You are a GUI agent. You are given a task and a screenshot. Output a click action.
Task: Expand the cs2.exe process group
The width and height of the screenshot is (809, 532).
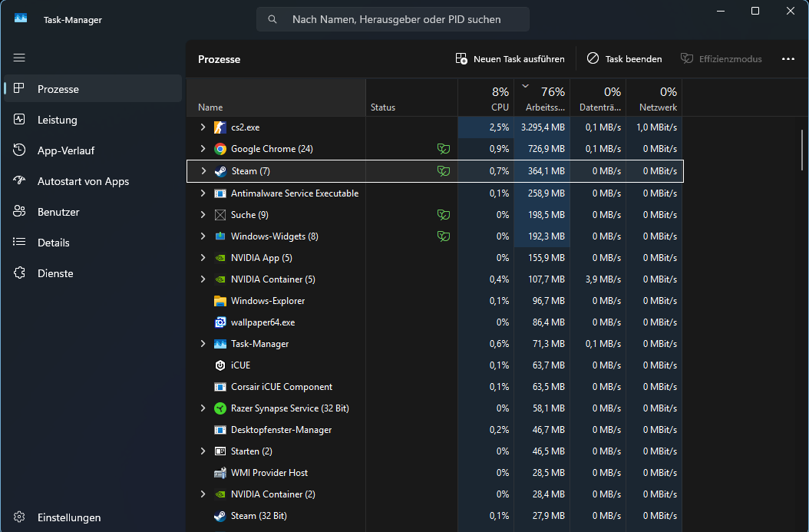pos(203,127)
